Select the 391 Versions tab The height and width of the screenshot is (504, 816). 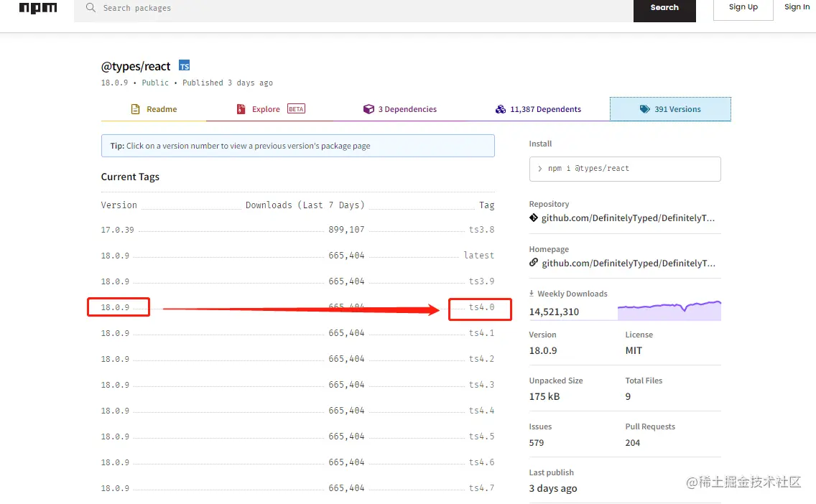(670, 109)
